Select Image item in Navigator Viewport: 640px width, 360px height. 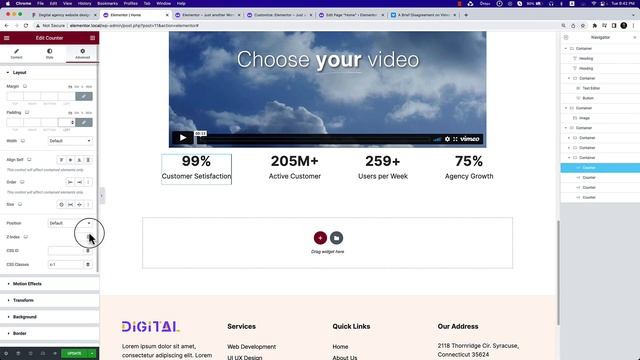[x=584, y=118]
